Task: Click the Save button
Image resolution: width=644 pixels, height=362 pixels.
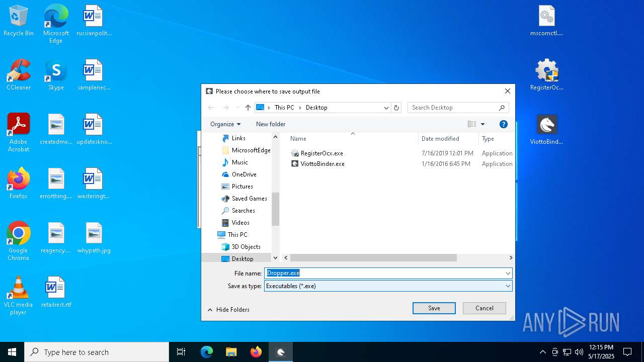Action: click(x=434, y=308)
